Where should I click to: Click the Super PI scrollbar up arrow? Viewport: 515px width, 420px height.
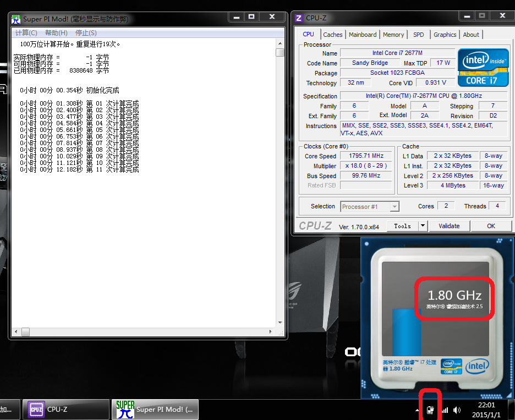tap(280, 43)
